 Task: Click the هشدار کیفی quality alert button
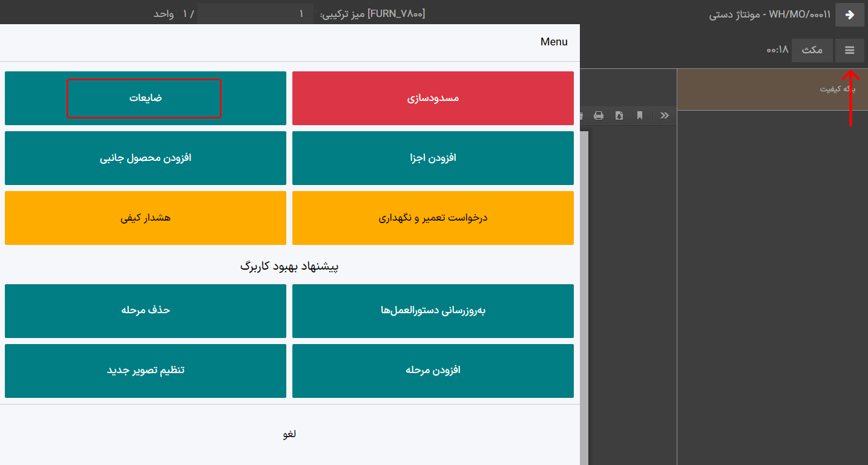[x=145, y=218]
